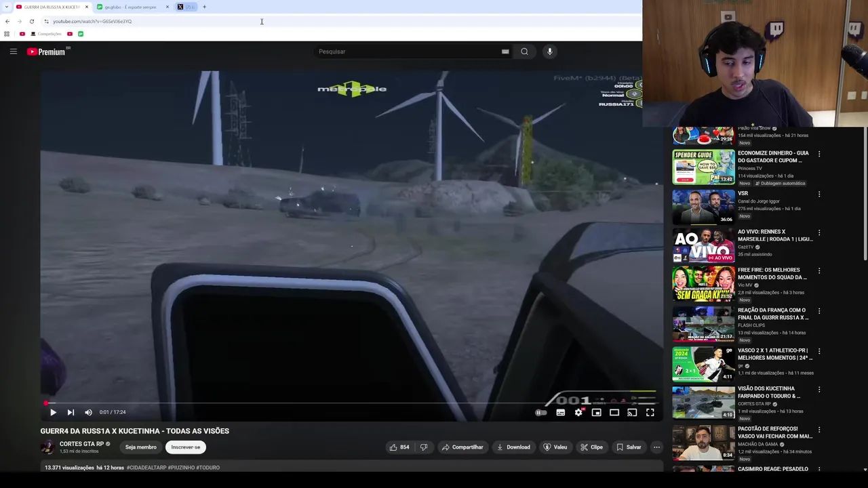Viewport: 868px width, 488px height.
Task: Toggle the autoplay switch
Action: pos(540,412)
